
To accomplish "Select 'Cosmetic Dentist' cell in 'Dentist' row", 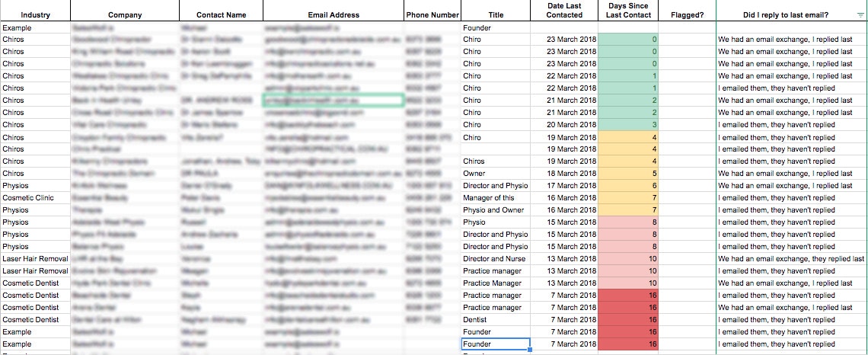I will [36, 319].
